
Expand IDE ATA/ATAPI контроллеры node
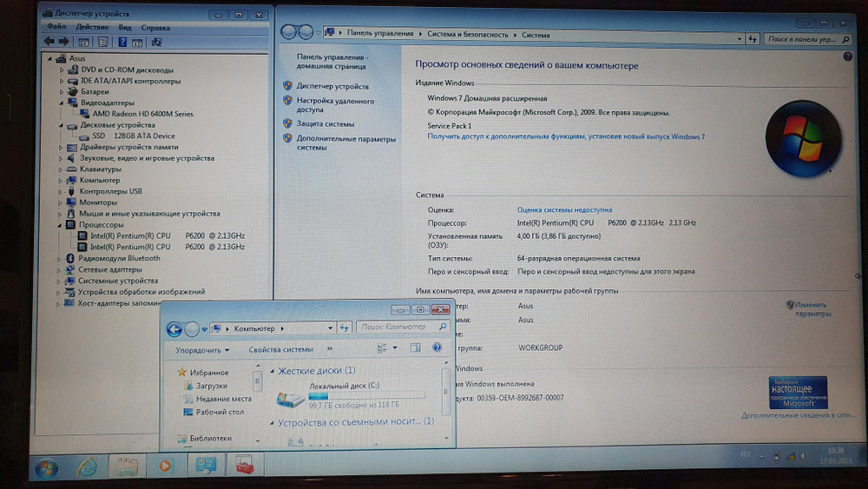tap(62, 81)
